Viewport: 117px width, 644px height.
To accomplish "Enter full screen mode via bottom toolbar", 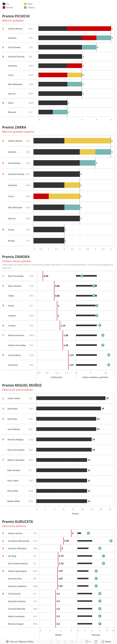I will pos(96,642).
